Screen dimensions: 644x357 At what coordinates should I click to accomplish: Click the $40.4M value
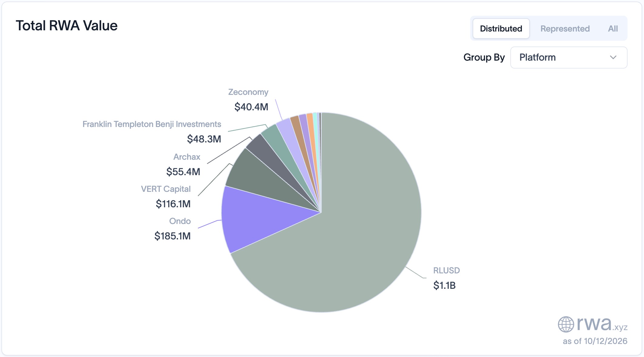tap(251, 107)
